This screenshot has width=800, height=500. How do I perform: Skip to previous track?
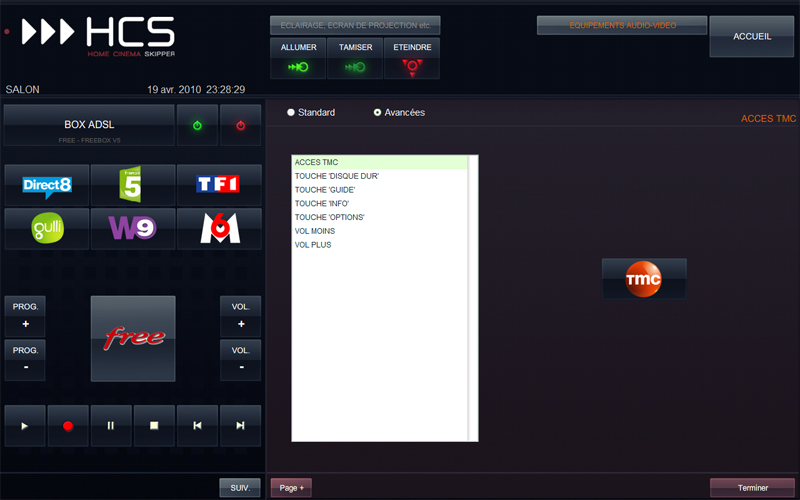click(x=197, y=426)
